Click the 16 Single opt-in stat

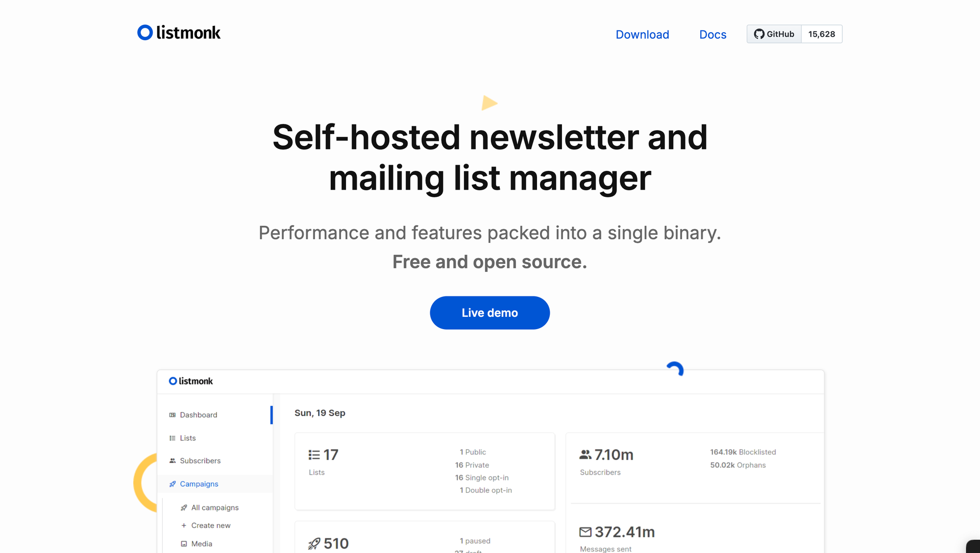(x=482, y=478)
